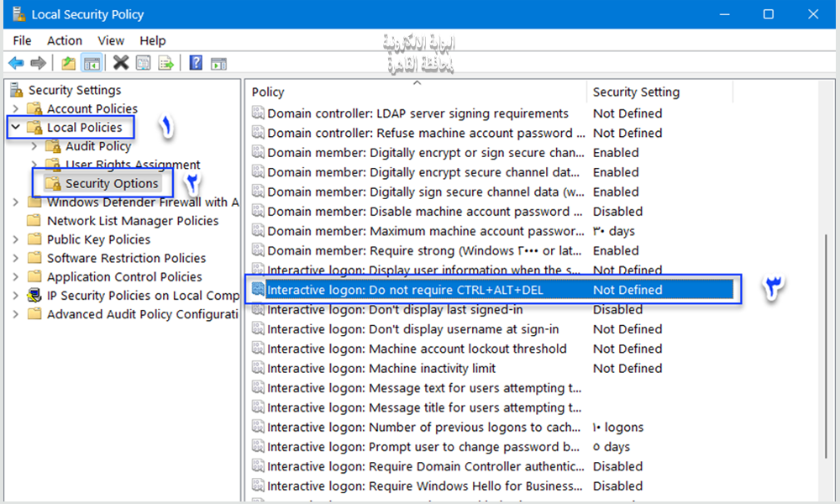Click the Forward navigation arrow

pos(38,62)
